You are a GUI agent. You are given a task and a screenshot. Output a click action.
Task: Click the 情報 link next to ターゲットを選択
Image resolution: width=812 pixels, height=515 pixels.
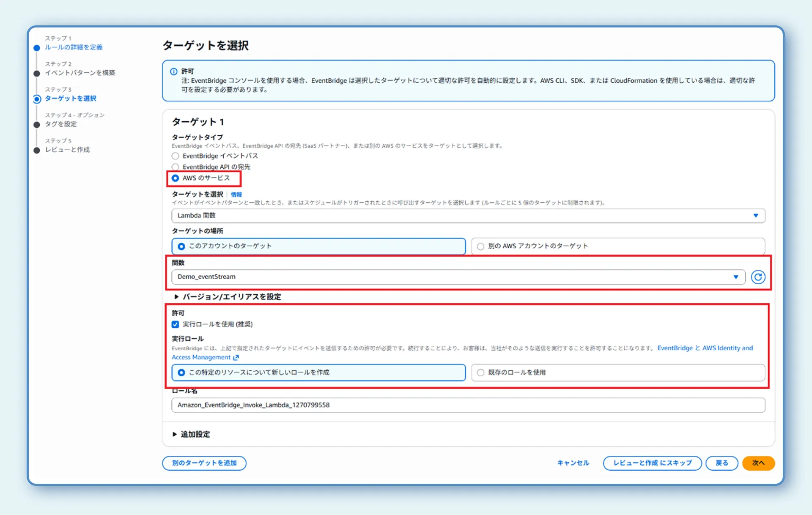pos(236,194)
